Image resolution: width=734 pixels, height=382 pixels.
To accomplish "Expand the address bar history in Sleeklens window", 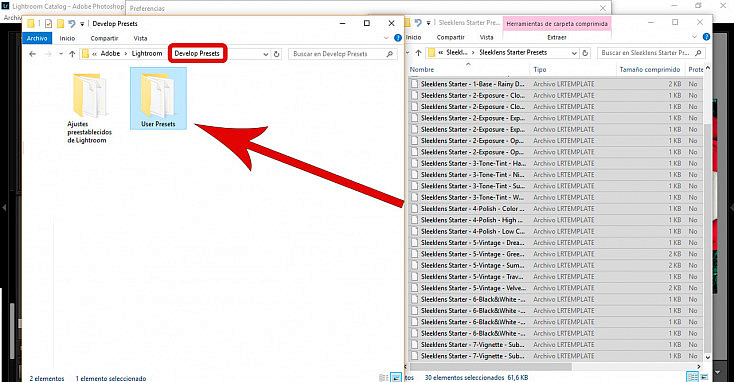I will [574, 53].
